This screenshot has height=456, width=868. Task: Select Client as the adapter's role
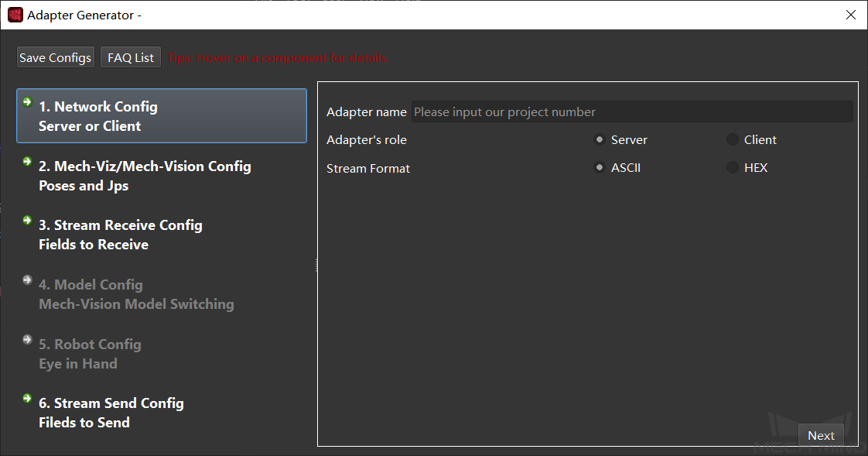point(733,140)
